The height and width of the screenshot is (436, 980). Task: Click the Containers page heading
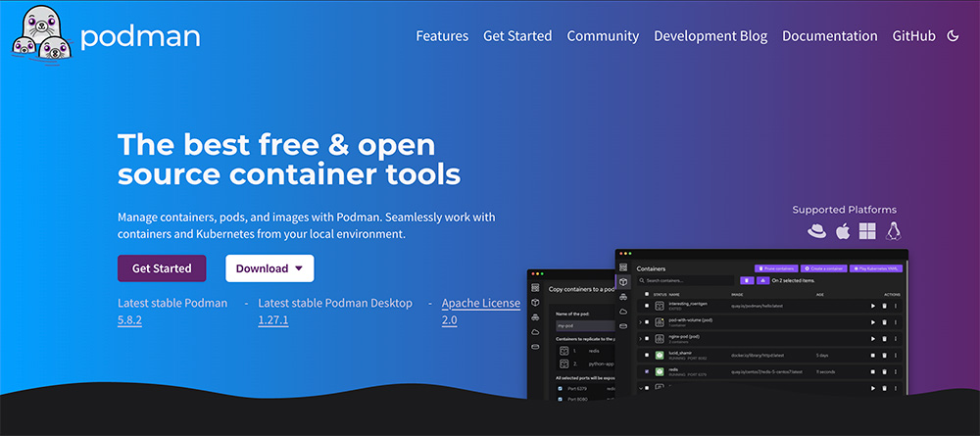tap(651, 268)
